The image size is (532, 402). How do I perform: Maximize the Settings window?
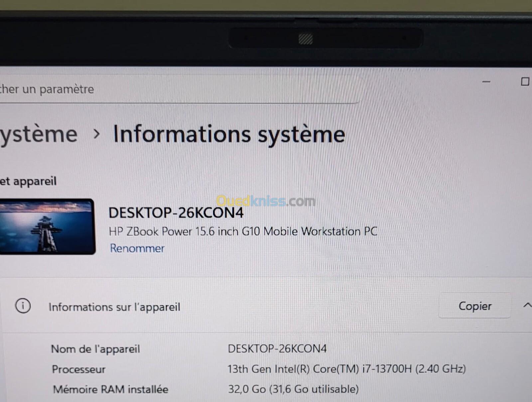click(525, 81)
